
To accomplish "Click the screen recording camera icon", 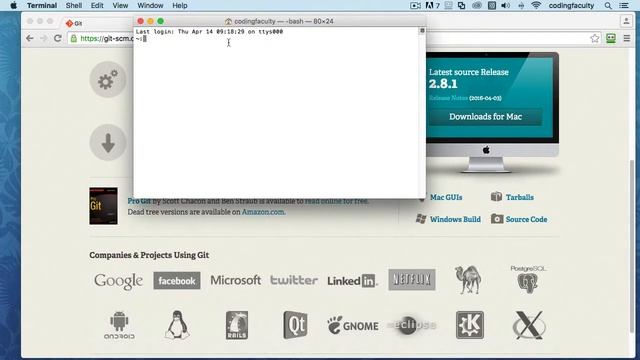I will pos(415,5).
